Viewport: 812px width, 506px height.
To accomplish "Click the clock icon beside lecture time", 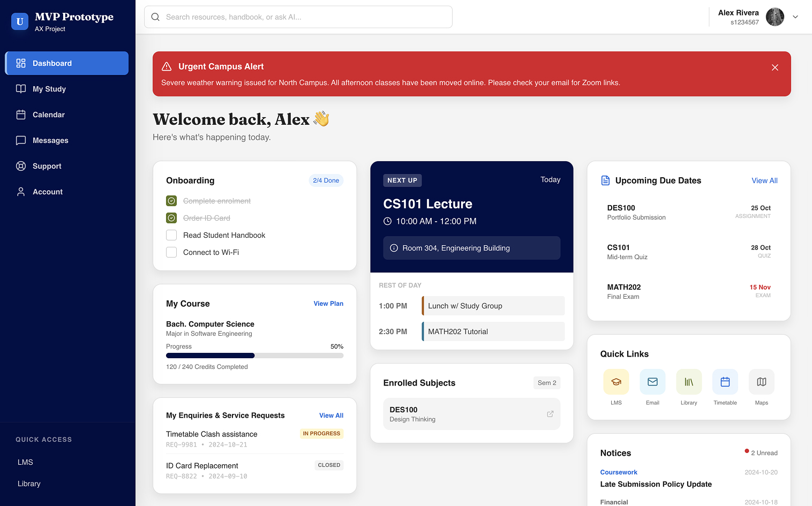I will coord(388,221).
